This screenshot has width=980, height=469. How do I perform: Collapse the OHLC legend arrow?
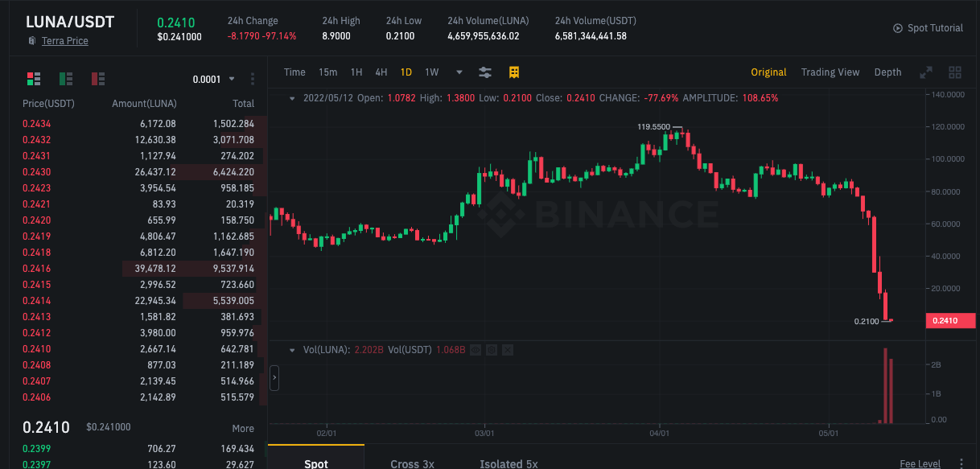click(x=291, y=98)
